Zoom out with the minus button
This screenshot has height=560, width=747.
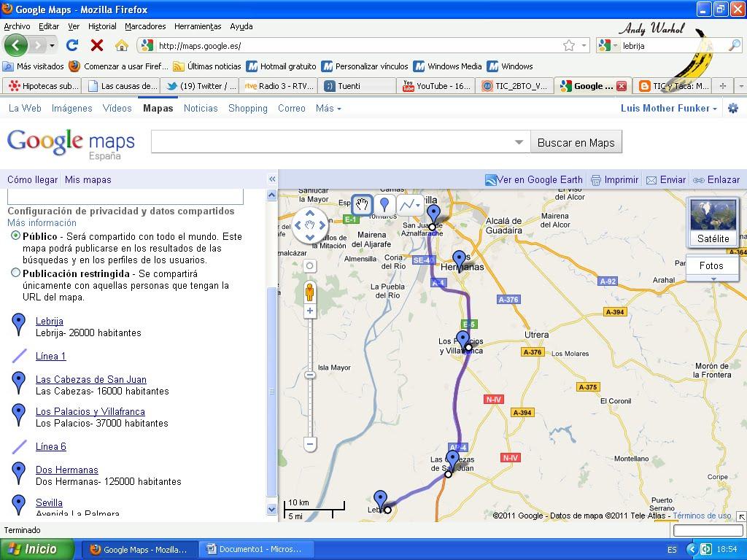tap(309, 444)
